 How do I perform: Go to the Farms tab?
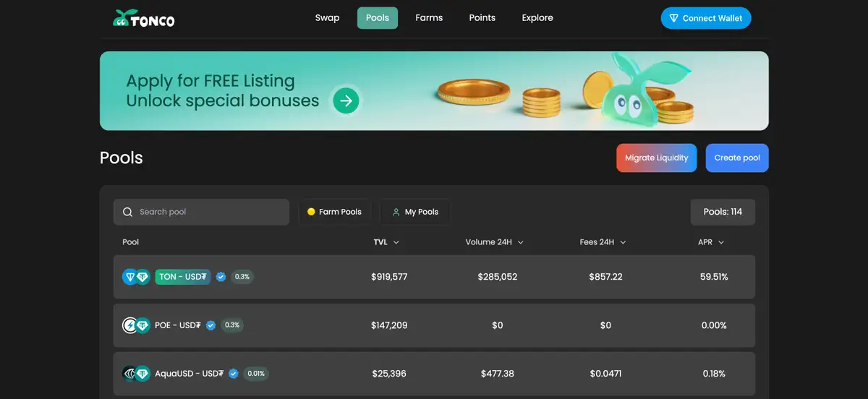click(429, 18)
